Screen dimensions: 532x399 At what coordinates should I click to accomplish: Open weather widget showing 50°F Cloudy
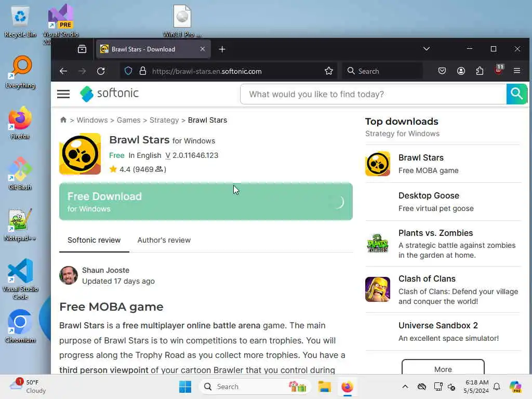28,387
